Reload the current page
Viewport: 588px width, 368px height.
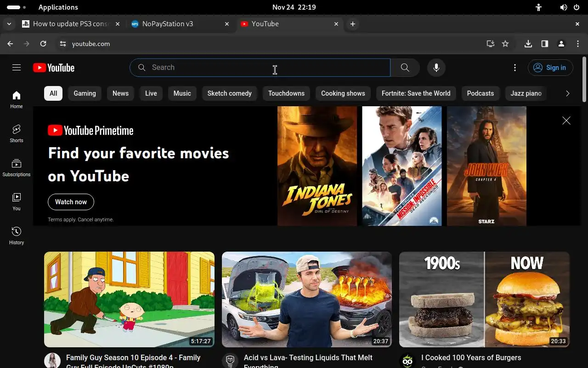[43, 44]
